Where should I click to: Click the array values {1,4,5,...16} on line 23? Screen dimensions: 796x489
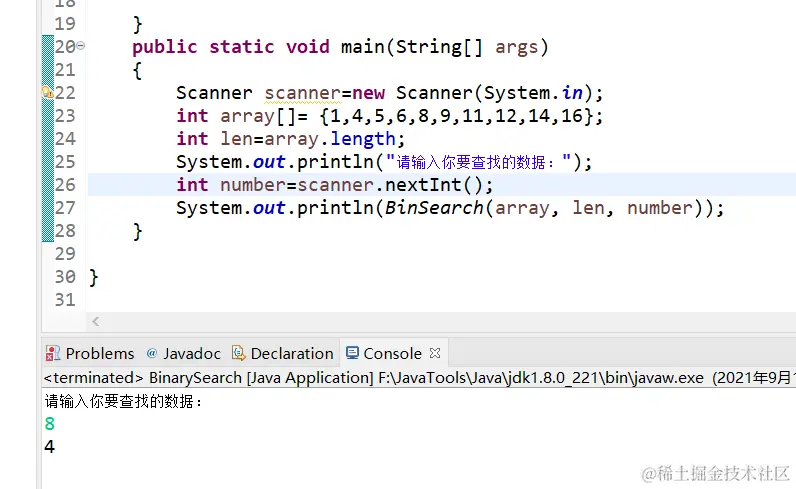tap(456, 116)
